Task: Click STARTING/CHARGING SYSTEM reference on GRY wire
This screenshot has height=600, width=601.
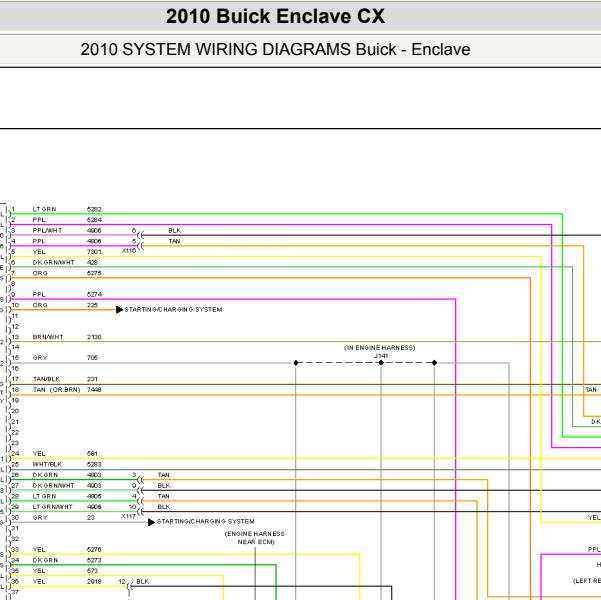Action: 206,522
